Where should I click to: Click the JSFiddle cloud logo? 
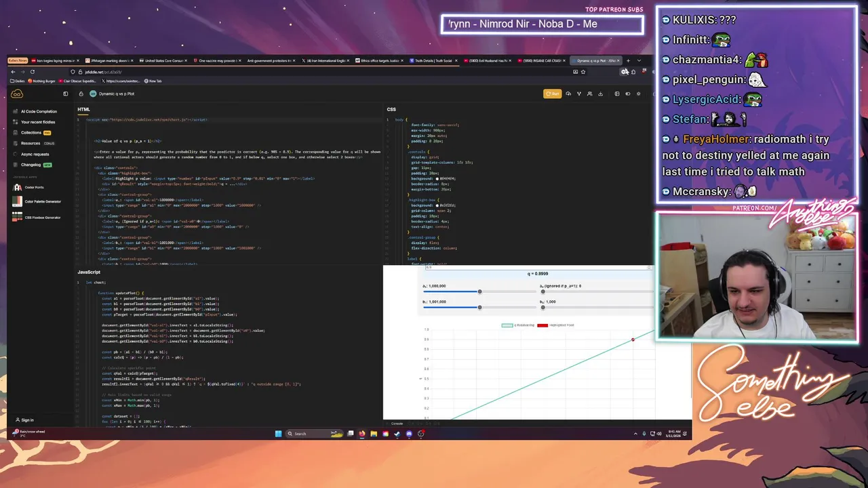(17, 94)
